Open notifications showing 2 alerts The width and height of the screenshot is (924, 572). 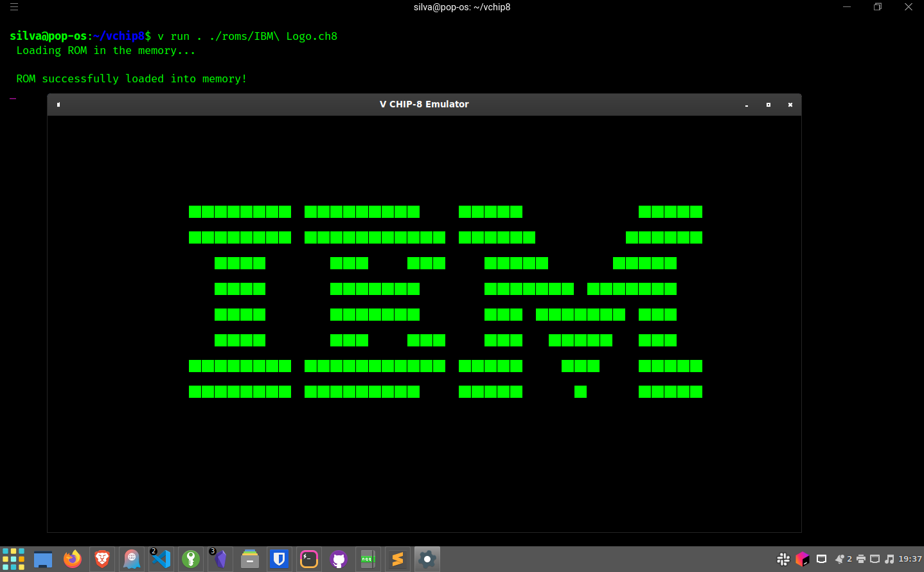(x=840, y=559)
